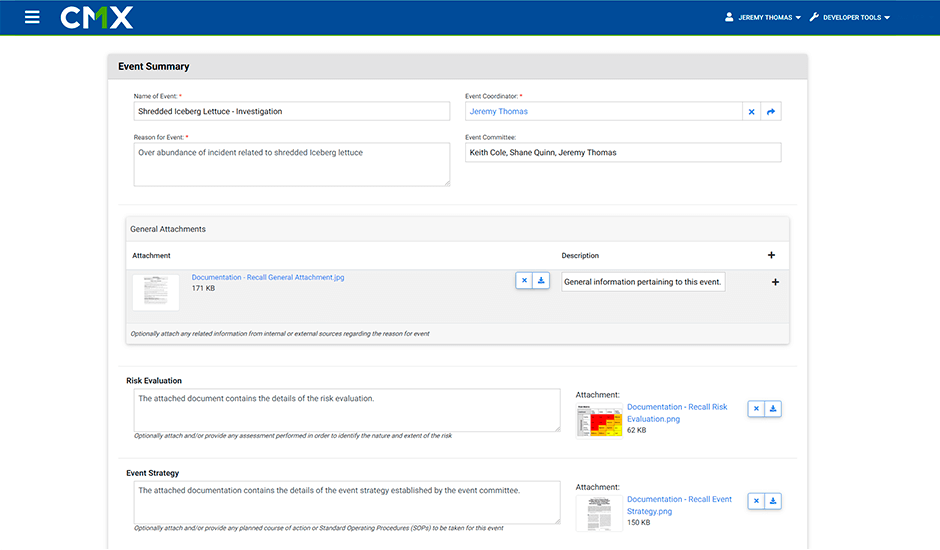Viewport: 940px width, 550px height.
Task: Add attachment using the header plus icon
Action: (x=772, y=256)
